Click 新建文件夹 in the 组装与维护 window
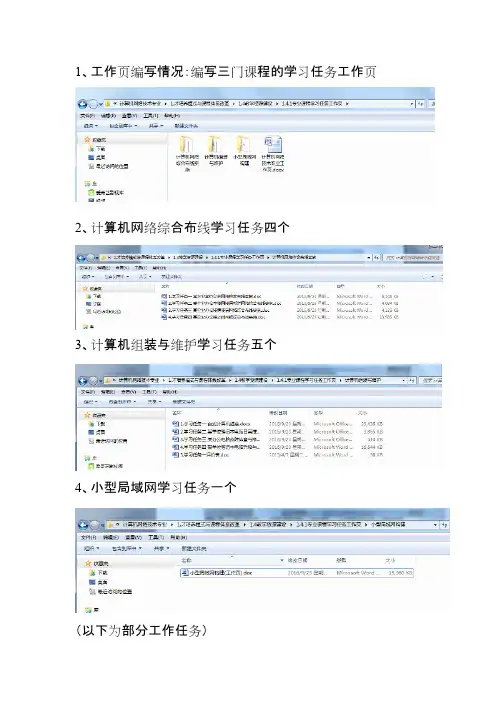496x702 pixels. (184, 402)
